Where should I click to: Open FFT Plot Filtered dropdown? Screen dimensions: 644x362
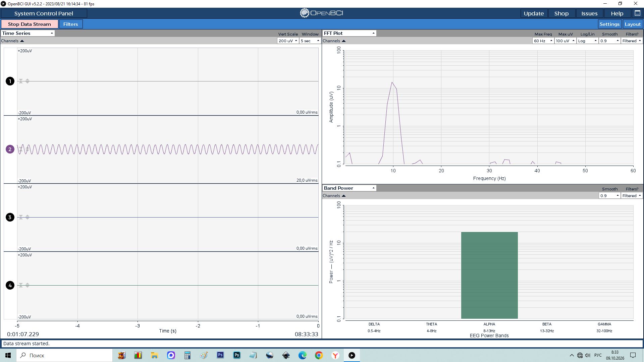click(632, 41)
